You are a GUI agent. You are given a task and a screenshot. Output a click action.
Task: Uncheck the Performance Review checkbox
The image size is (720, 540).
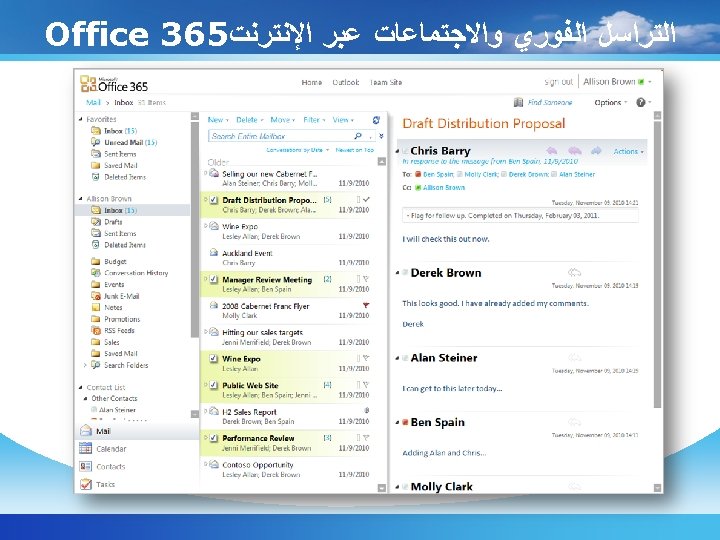[x=214, y=438]
